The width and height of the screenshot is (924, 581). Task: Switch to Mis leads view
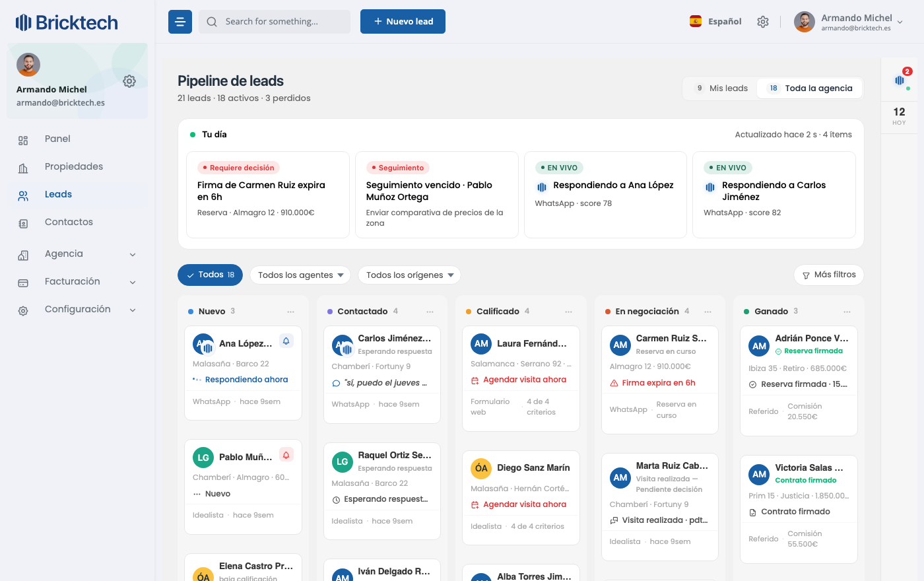pos(721,88)
